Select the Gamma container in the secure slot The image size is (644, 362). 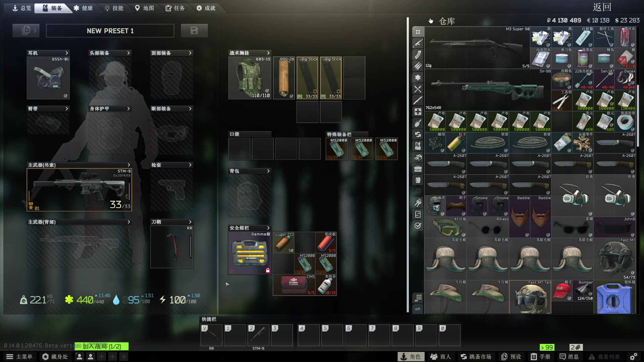pos(250,253)
